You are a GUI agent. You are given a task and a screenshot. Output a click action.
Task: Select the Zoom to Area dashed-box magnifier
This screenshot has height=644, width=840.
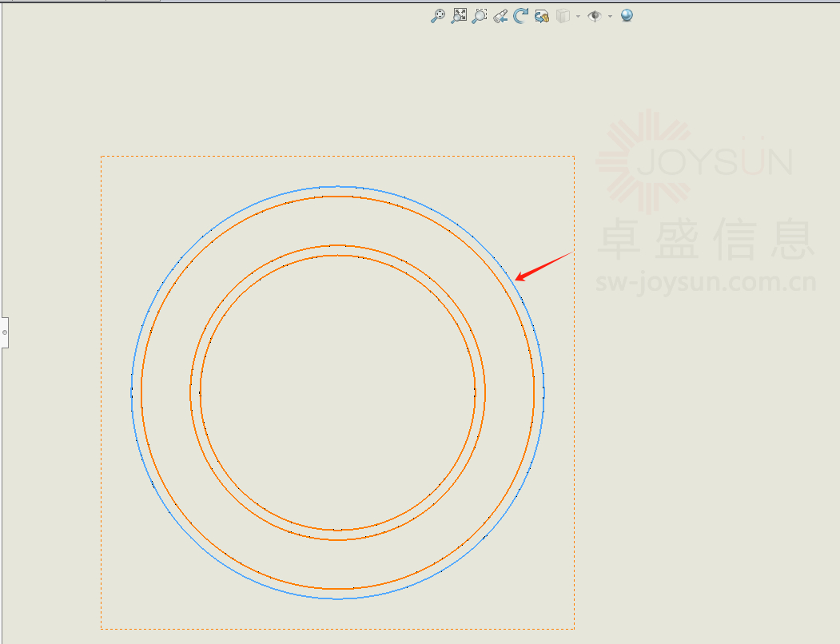pyautogui.click(x=480, y=16)
